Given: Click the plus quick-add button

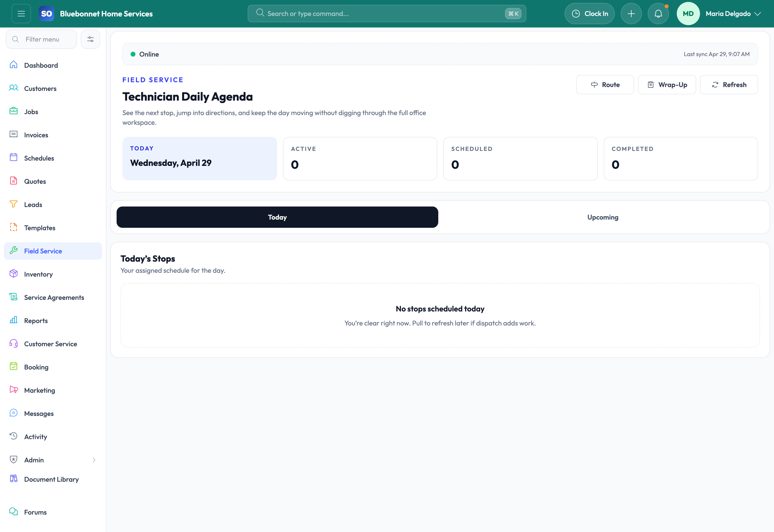Looking at the screenshot, I should click(631, 14).
